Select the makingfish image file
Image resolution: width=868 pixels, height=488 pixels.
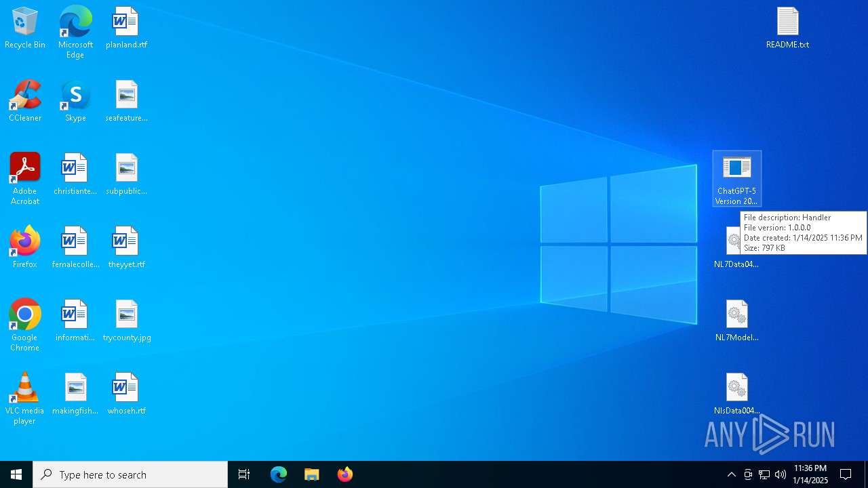point(75,394)
